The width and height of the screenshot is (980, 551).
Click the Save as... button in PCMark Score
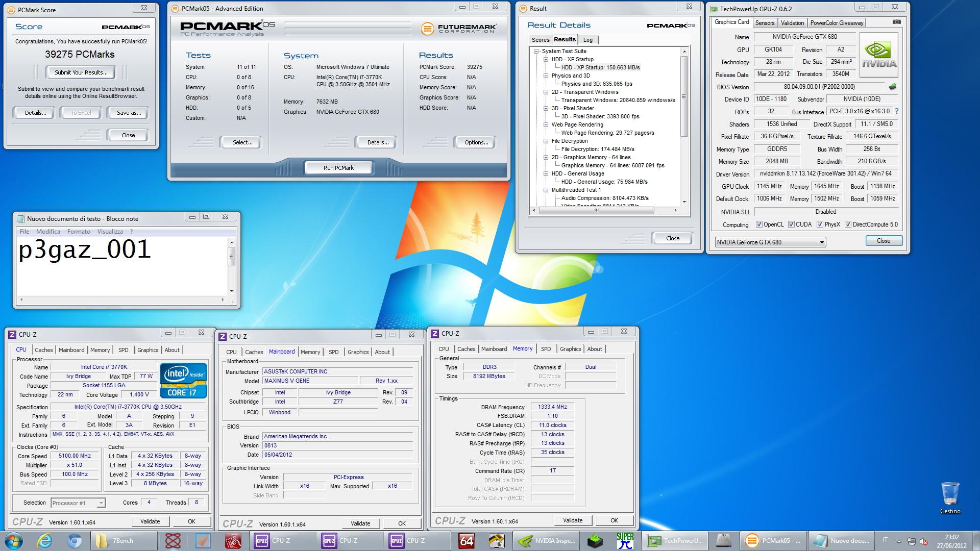pyautogui.click(x=129, y=113)
